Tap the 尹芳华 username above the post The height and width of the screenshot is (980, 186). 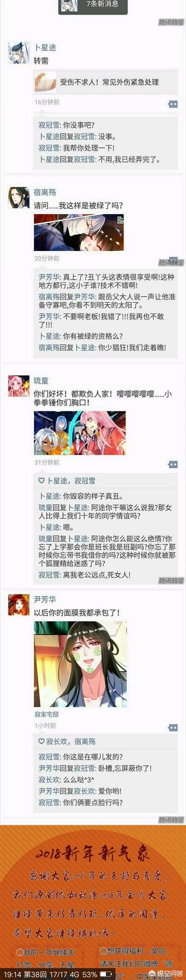pyautogui.click(x=45, y=599)
